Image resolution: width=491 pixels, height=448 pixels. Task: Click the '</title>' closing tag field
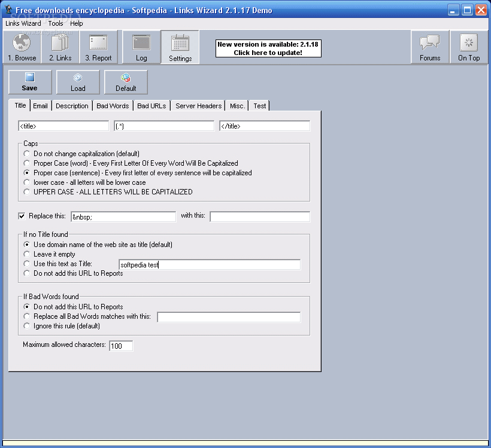[x=265, y=126]
